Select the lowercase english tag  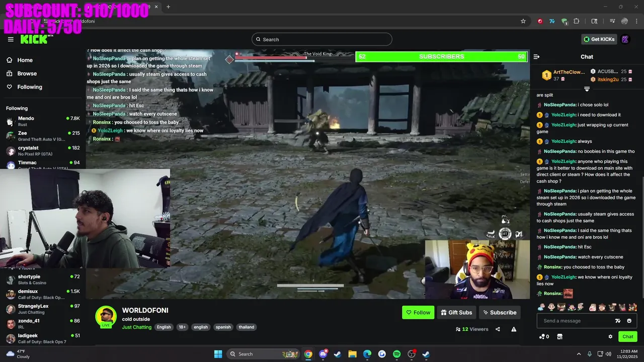(x=201, y=327)
